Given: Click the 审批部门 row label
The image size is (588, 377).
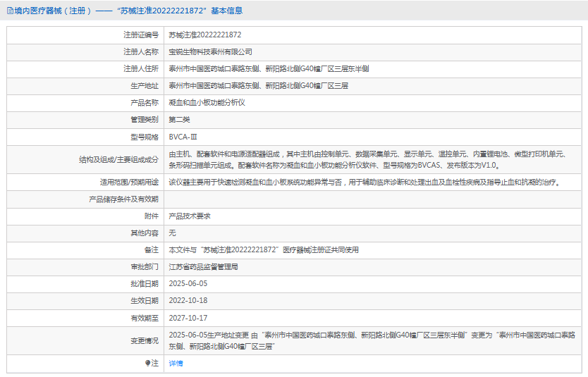Looking at the screenshot, I should (145, 267).
